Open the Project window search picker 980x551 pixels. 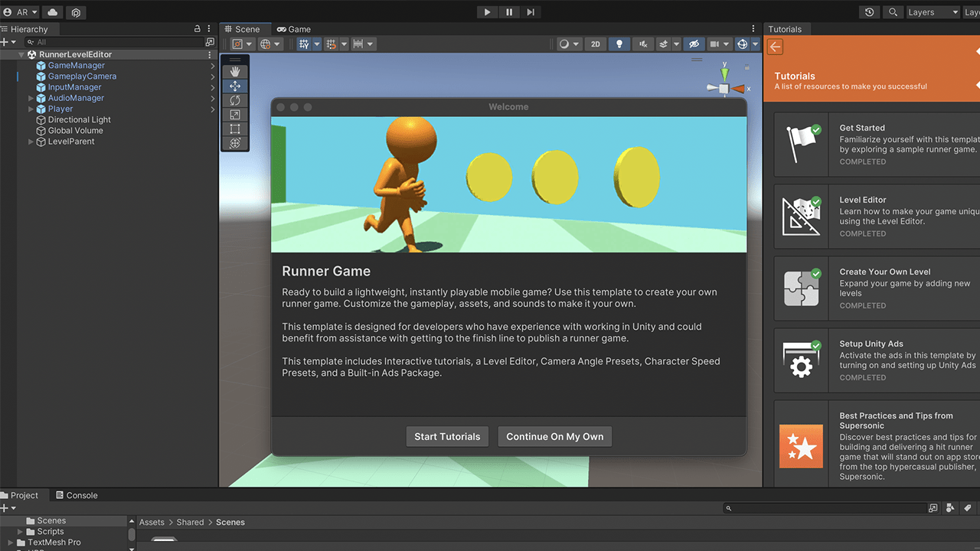(933, 508)
